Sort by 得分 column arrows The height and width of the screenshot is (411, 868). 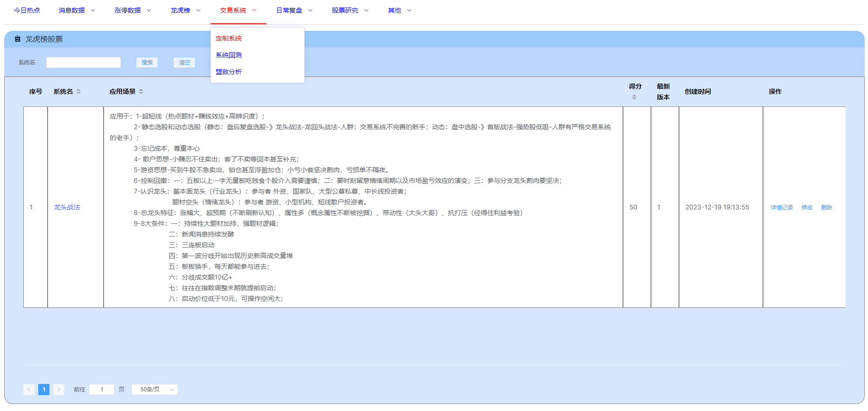(x=634, y=97)
